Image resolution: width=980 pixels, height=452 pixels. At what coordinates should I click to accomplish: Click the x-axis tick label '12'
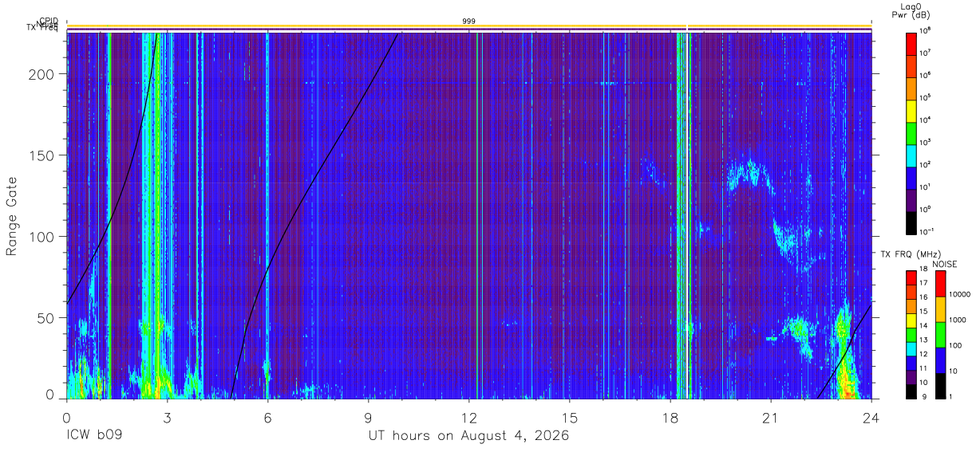point(468,417)
